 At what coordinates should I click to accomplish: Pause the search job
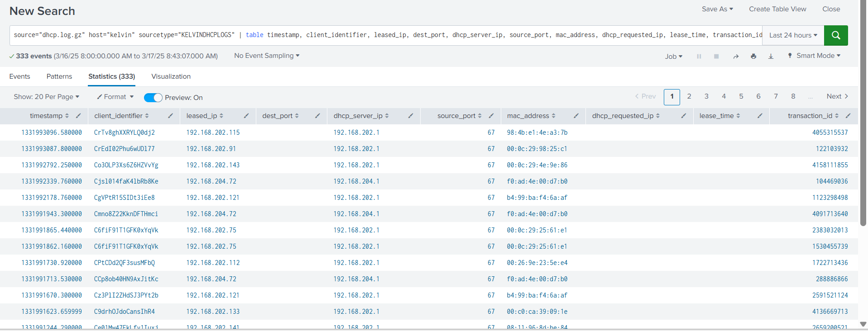click(699, 57)
